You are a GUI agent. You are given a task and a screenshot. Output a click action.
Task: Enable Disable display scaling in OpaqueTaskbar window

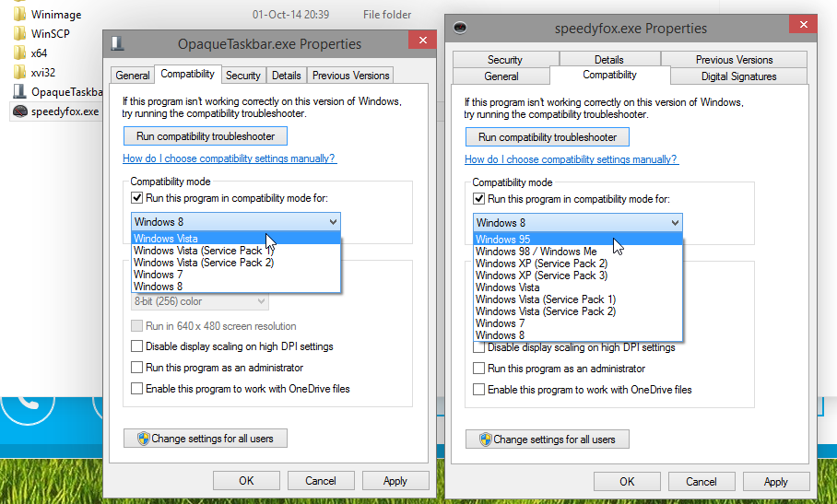coord(136,346)
